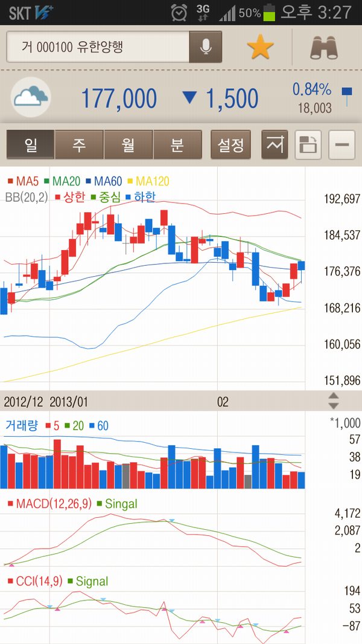Tap the signal strength bars icon
This screenshot has height=644, width=362.
(x=227, y=13)
